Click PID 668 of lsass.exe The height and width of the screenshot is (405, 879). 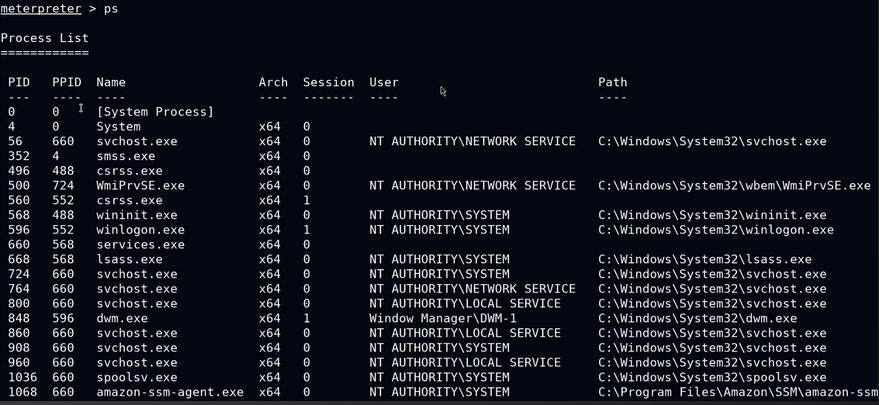coord(19,259)
